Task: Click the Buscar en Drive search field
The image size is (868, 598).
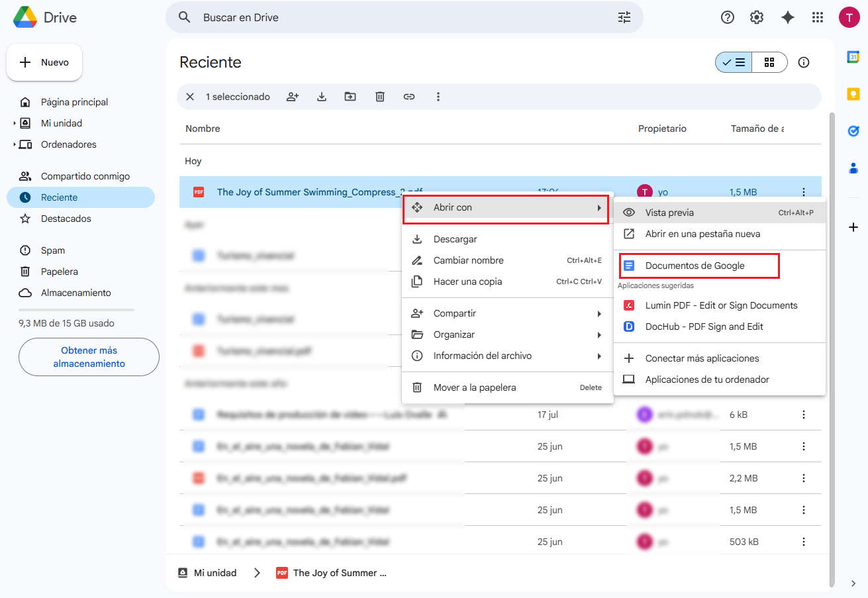Action: click(x=397, y=18)
